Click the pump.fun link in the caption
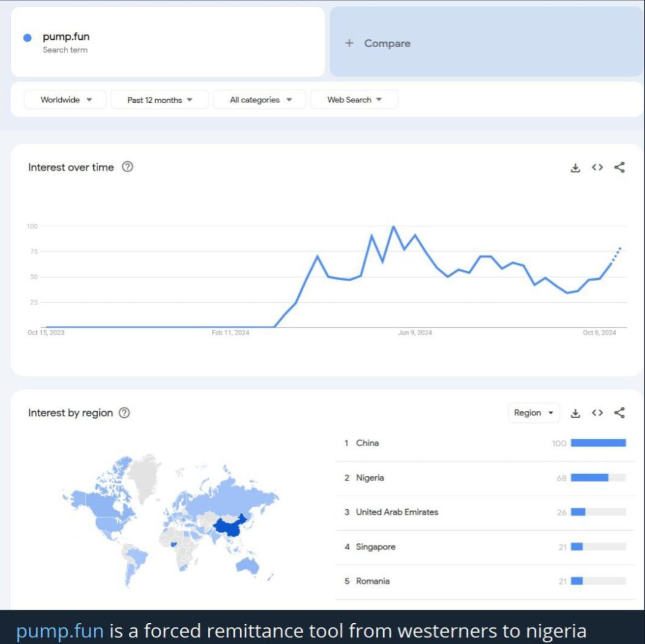 pos(59,631)
